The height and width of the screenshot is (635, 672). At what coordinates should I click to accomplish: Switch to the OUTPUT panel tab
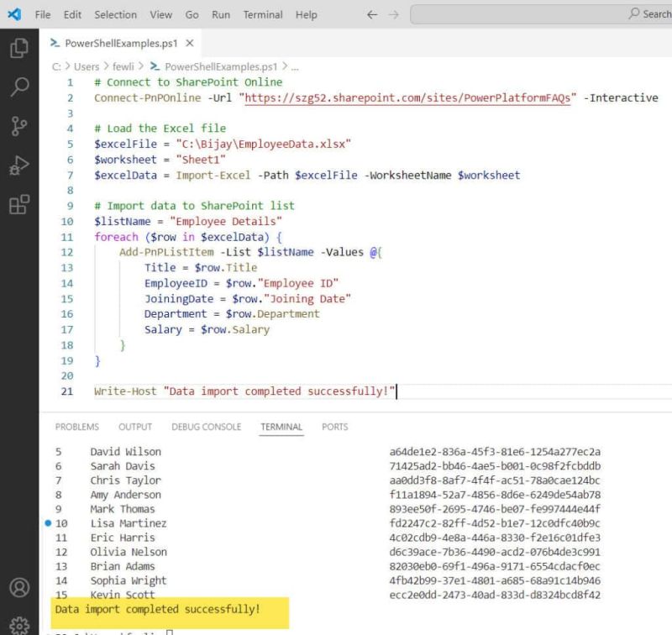(x=134, y=427)
